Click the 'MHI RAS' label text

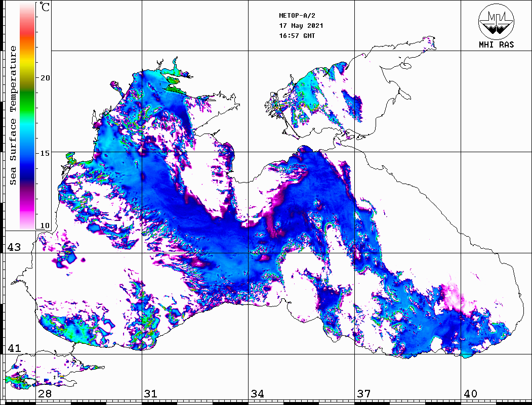coord(497,44)
